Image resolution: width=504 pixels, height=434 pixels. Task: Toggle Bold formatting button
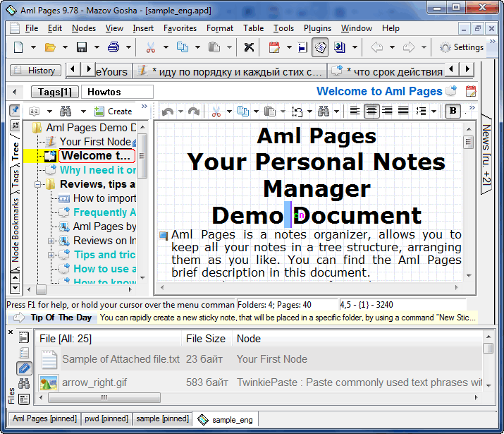coord(453,111)
